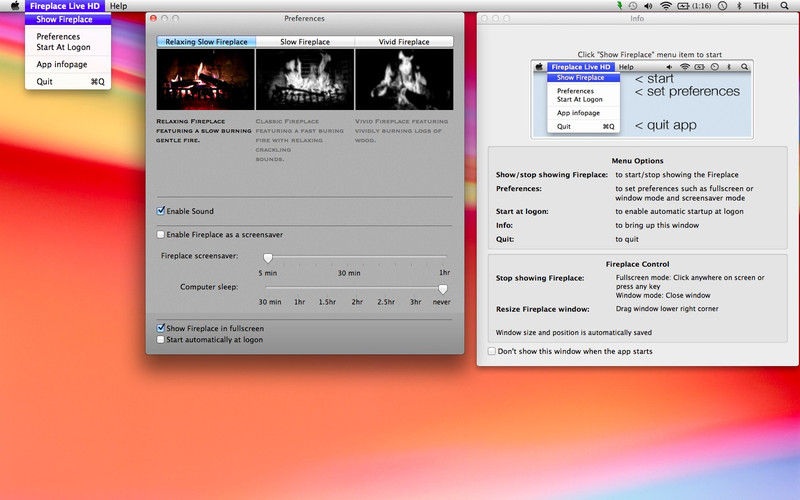This screenshot has height=500, width=800.
Task: Open Spotlight search magnifier icon
Action: (784, 6)
